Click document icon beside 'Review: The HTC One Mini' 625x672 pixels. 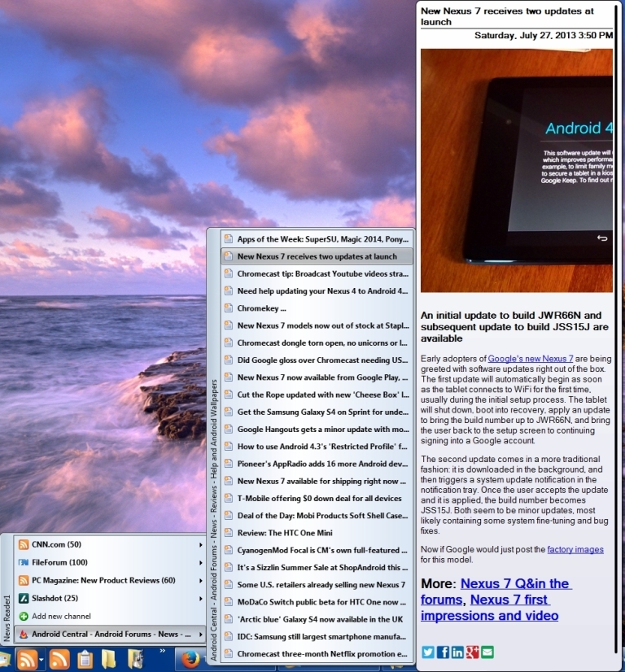coord(229,533)
